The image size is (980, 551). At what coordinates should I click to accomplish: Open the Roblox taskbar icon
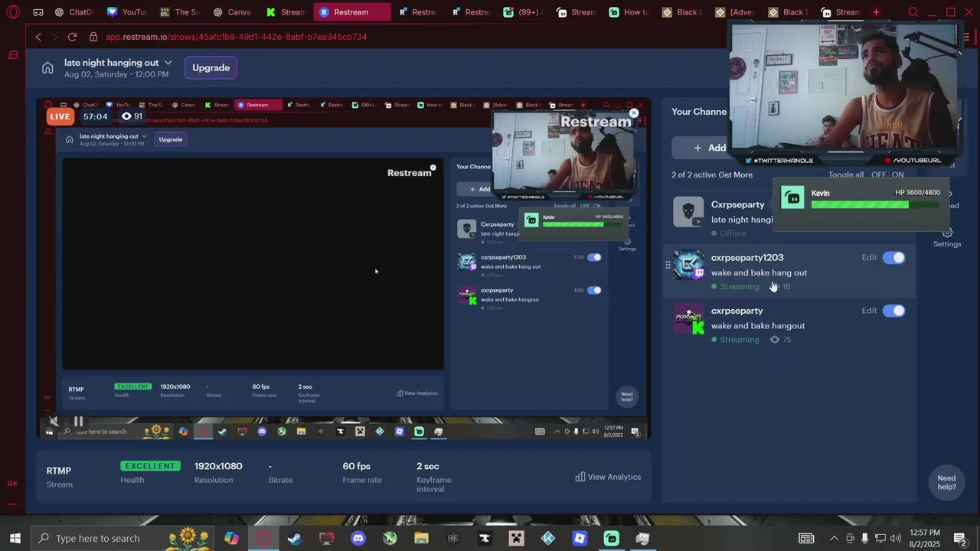pos(580,538)
